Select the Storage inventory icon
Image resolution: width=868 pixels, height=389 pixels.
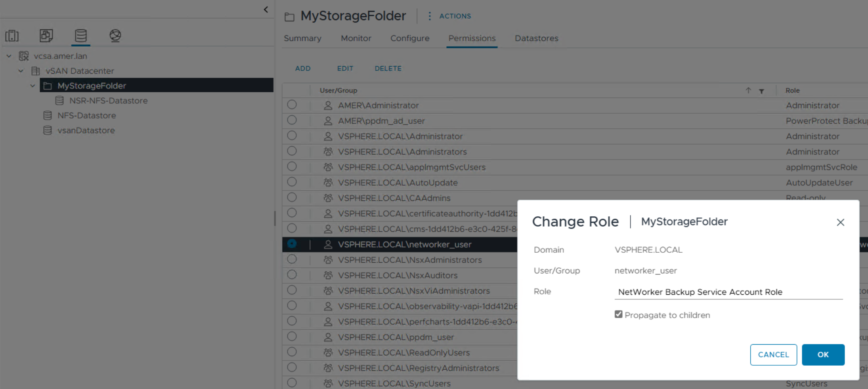click(80, 36)
